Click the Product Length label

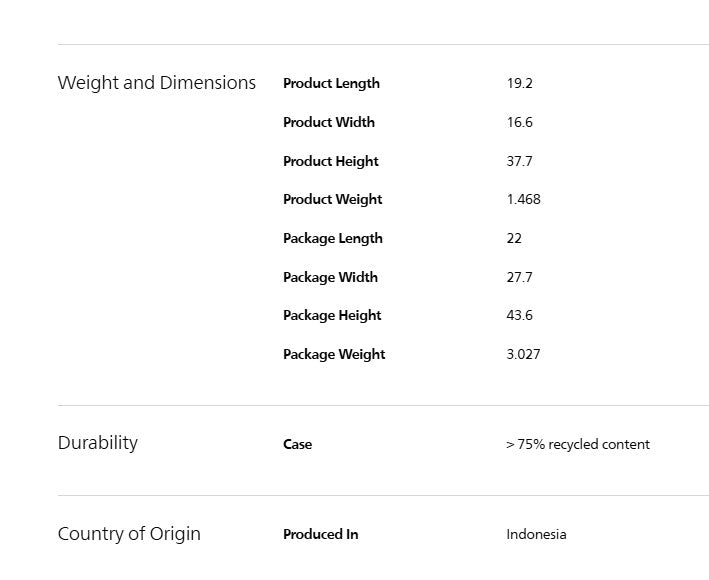pyautogui.click(x=331, y=84)
